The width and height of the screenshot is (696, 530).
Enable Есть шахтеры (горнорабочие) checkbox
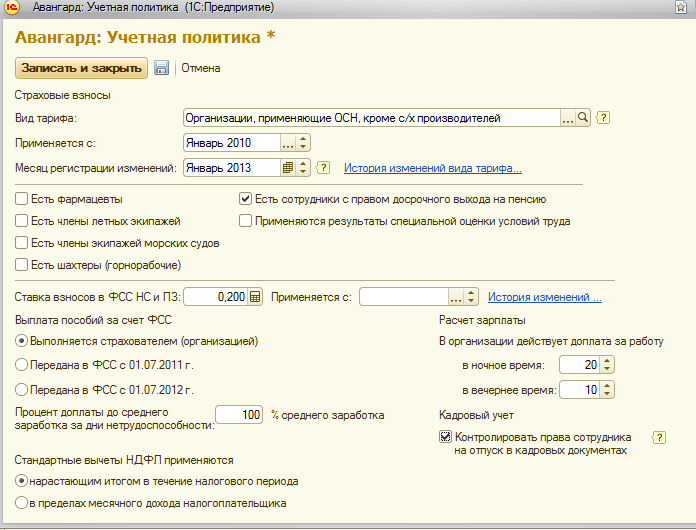[x=21, y=265]
